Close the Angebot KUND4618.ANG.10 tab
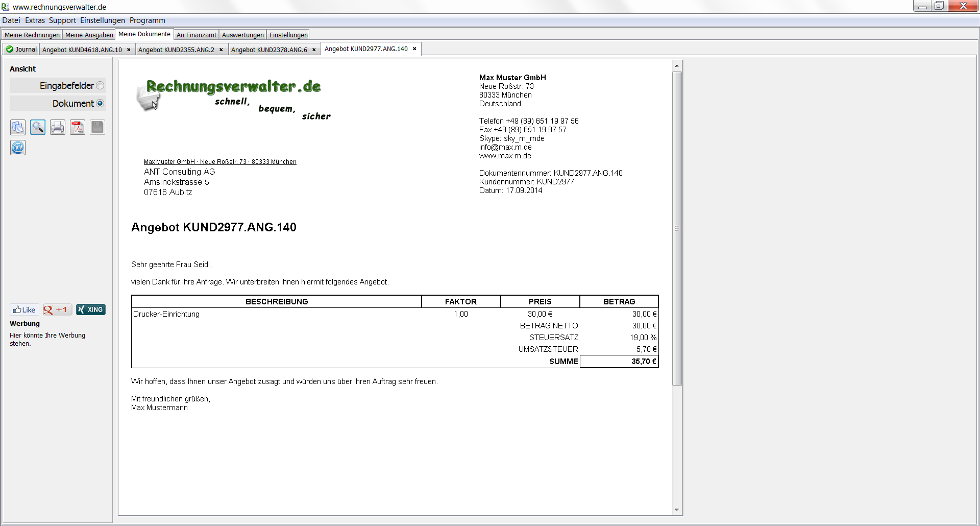980x526 pixels. pos(129,50)
